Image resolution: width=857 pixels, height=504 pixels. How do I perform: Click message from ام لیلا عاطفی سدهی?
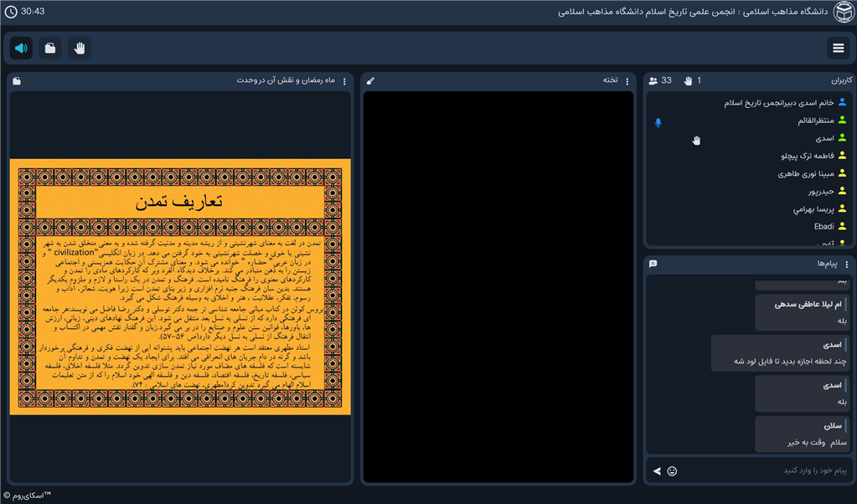[803, 312]
